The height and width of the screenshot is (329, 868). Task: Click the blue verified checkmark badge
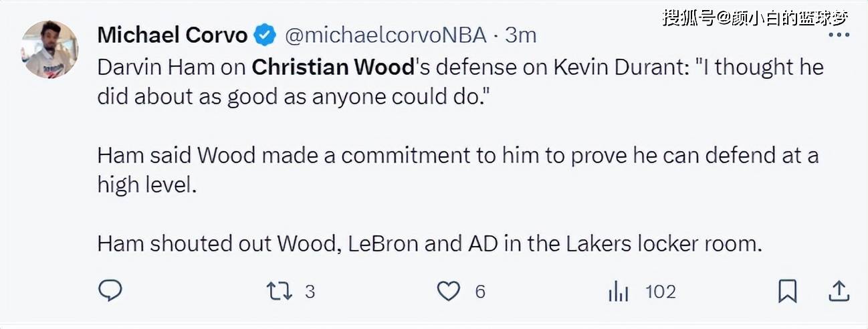tap(265, 35)
